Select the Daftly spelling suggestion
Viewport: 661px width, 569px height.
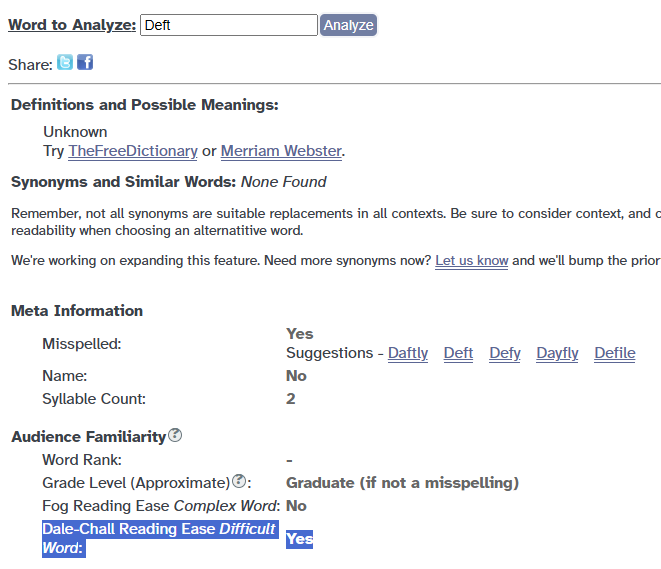point(408,353)
